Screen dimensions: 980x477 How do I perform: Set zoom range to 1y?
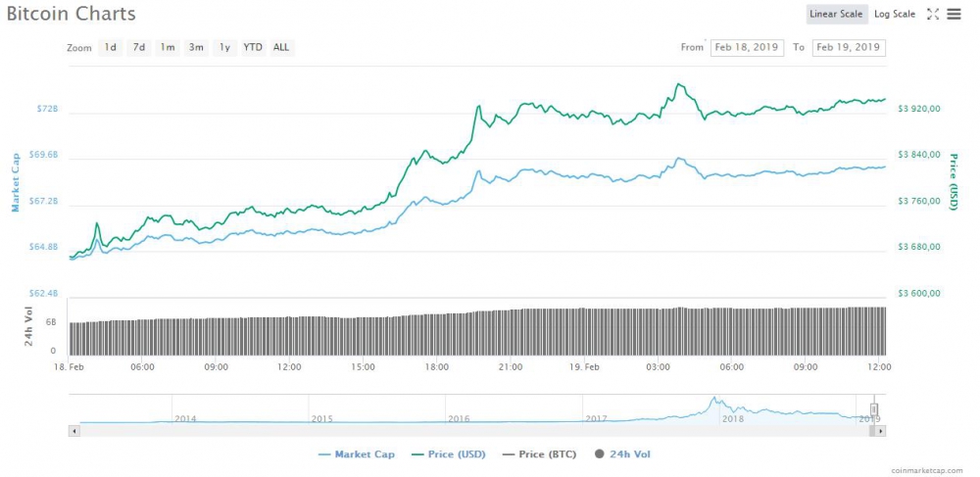click(224, 47)
